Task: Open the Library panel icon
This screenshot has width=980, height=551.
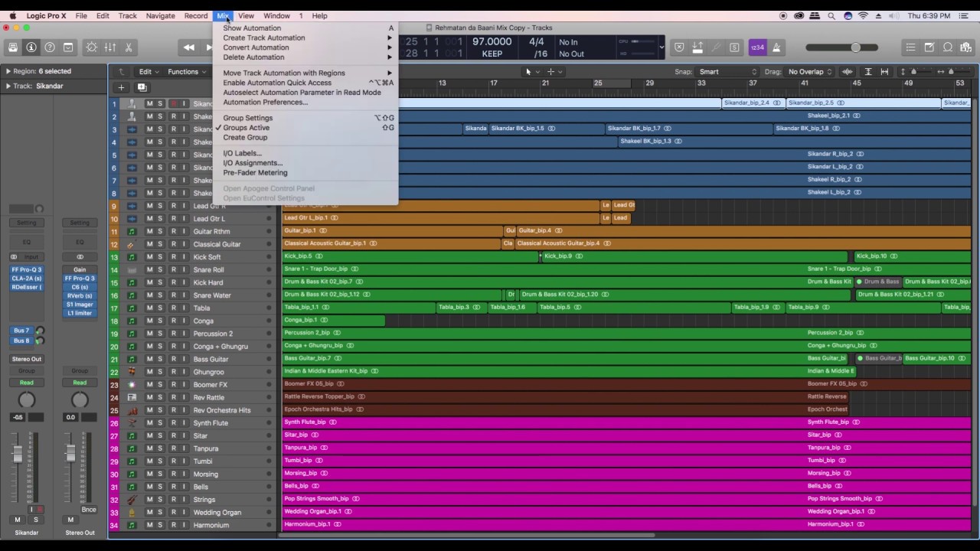Action: click(13, 47)
